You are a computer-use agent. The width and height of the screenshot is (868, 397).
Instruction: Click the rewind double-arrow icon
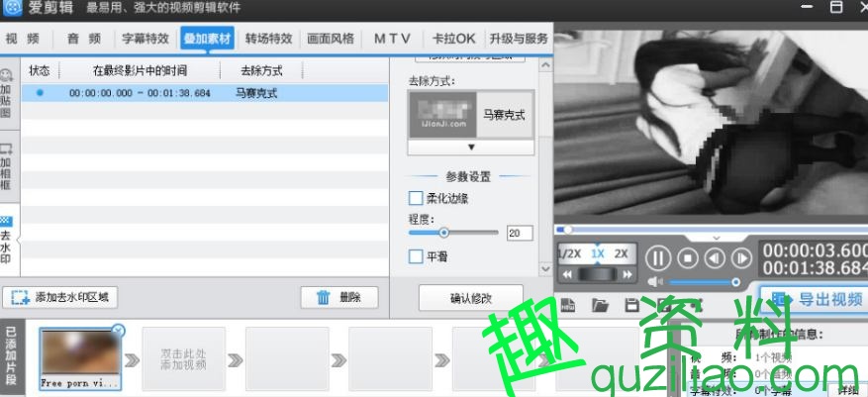pos(567,274)
